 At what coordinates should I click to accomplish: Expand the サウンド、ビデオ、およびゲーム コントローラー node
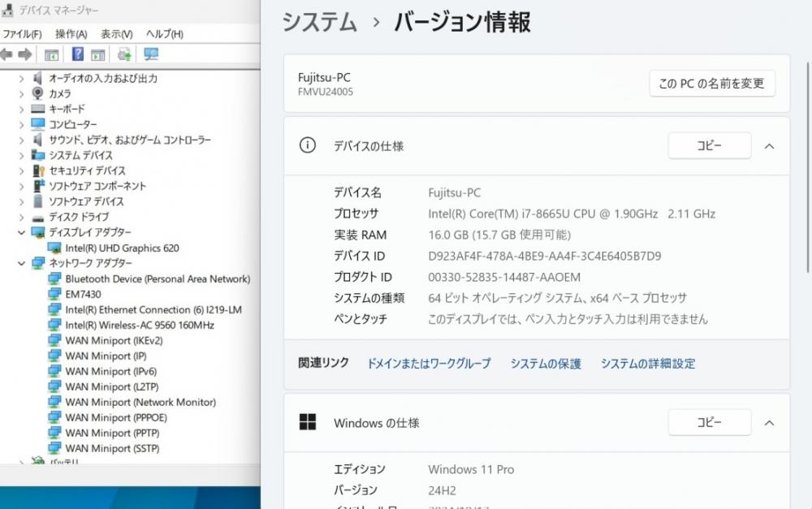coord(21,140)
